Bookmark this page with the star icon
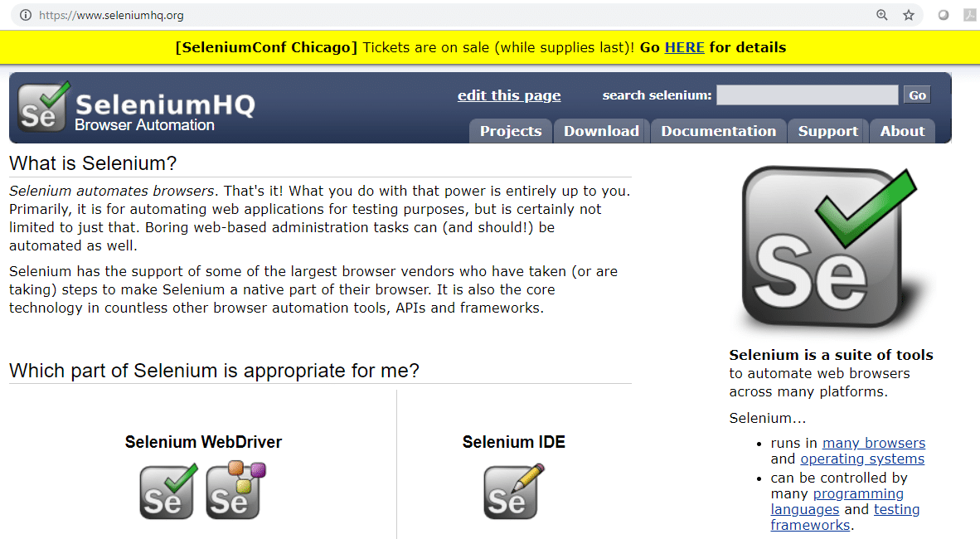This screenshot has width=980, height=539. [x=909, y=15]
